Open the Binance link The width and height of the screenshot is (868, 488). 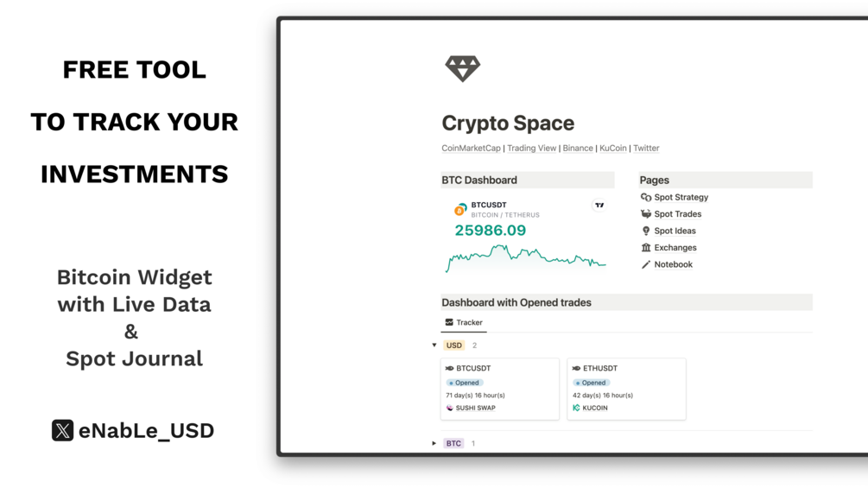(578, 148)
